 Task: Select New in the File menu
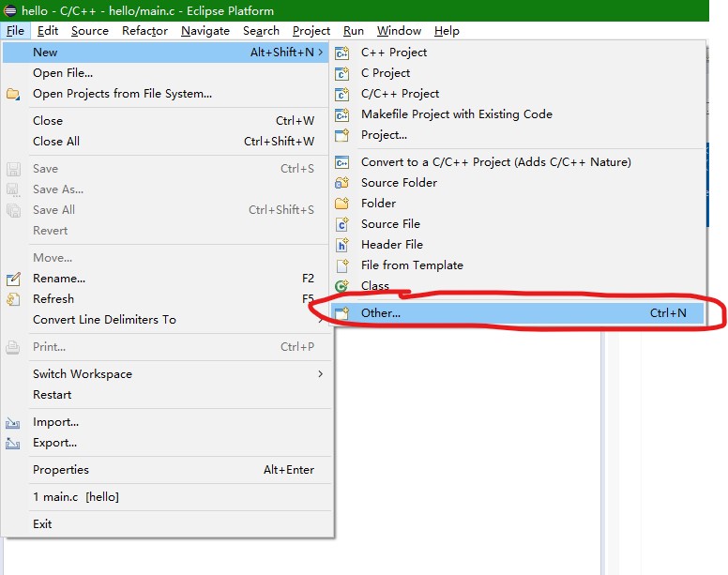[165, 53]
